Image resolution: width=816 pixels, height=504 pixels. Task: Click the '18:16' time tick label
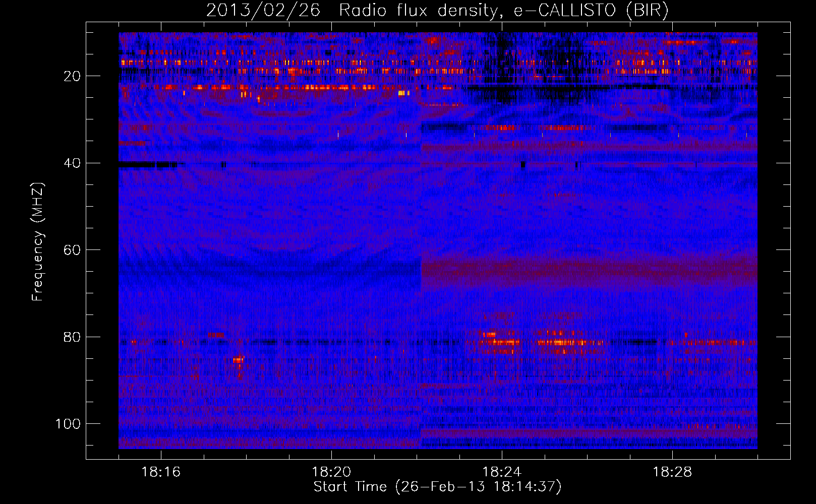[161, 472]
